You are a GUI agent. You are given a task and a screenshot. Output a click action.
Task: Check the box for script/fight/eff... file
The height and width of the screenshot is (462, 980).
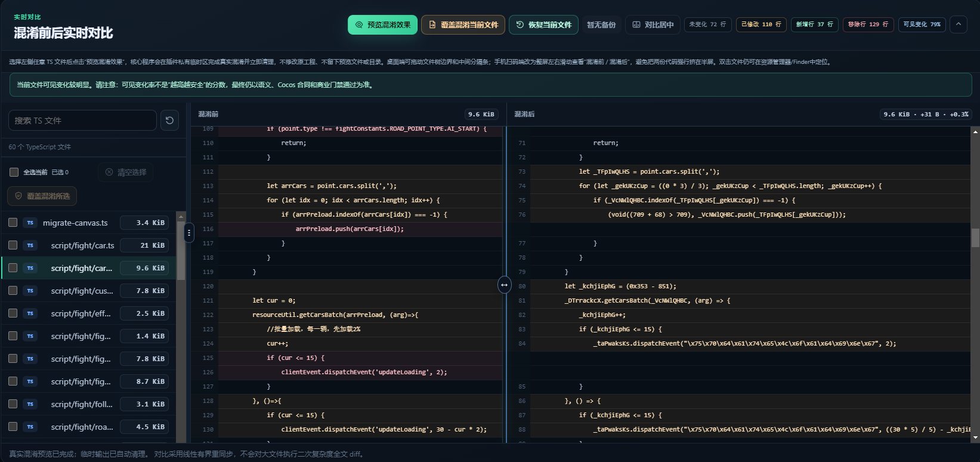(13, 313)
